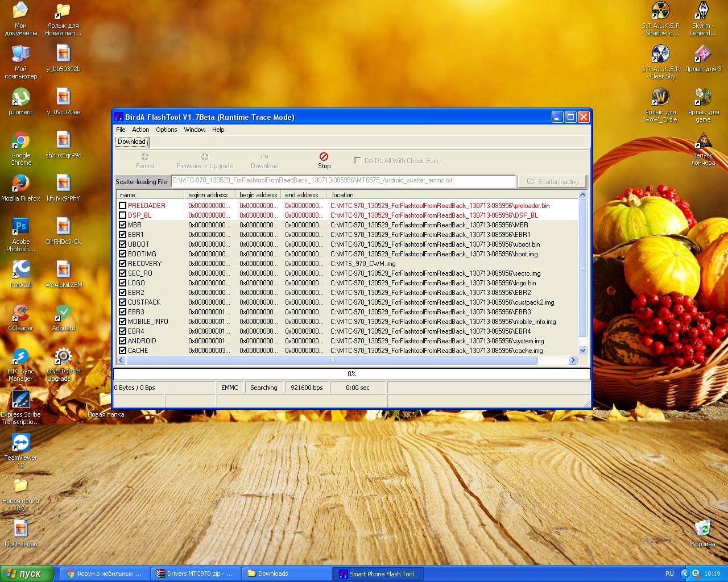Click the Scatter-loading button
Screen dimensions: 728x582
(552, 181)
